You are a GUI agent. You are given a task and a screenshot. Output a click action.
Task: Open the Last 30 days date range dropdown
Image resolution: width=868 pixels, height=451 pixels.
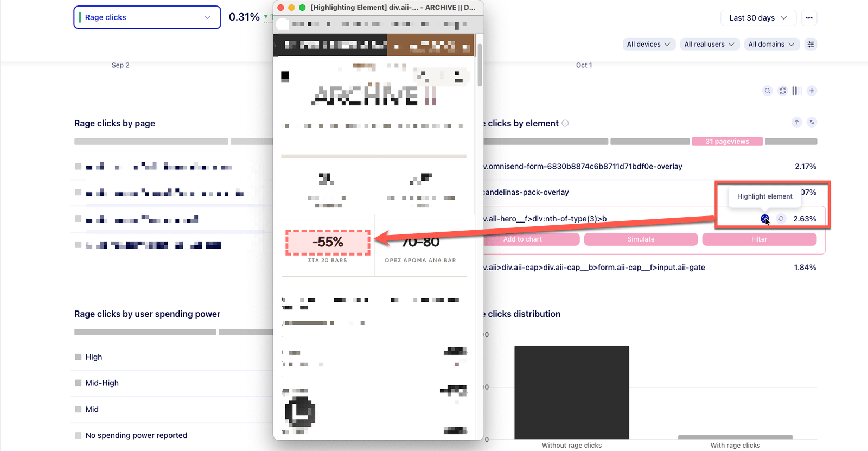758,18
